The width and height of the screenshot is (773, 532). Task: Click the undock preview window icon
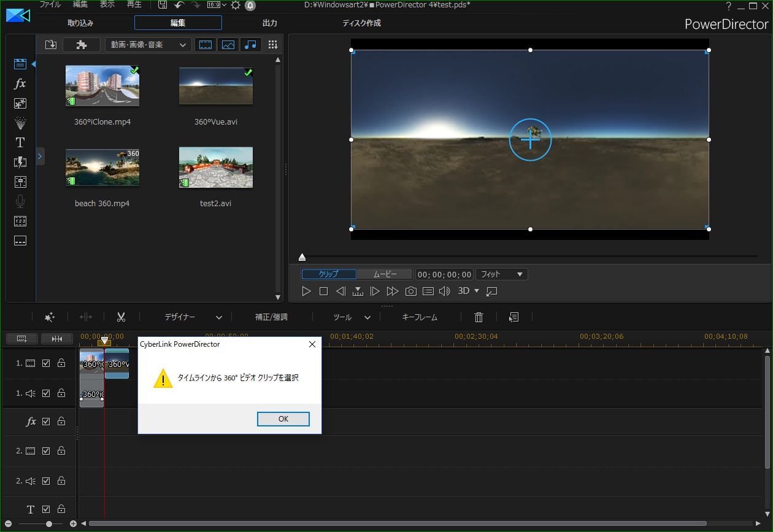(x=491, y=291)
